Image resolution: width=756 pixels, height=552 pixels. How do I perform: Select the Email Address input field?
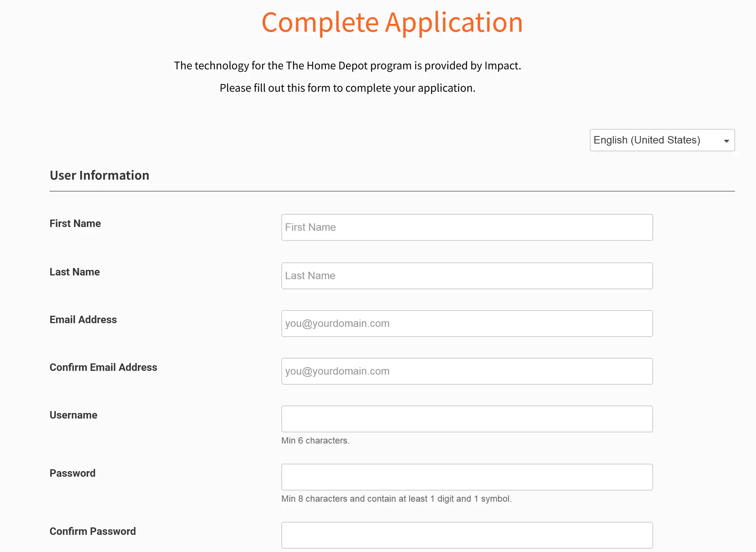tap(467, 324)
